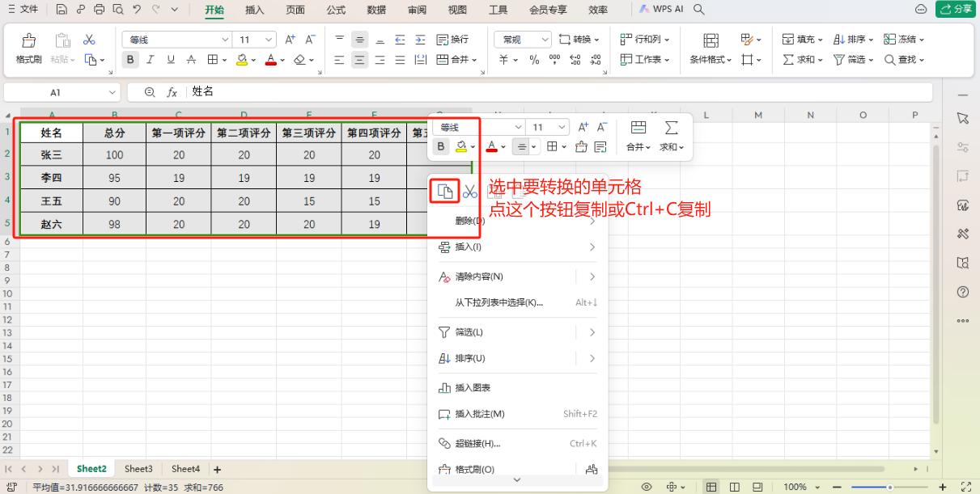The image size is (980, 494).
Task: Click the Increase Indent icon in ribbon
Action: click(x=420, y=39)
